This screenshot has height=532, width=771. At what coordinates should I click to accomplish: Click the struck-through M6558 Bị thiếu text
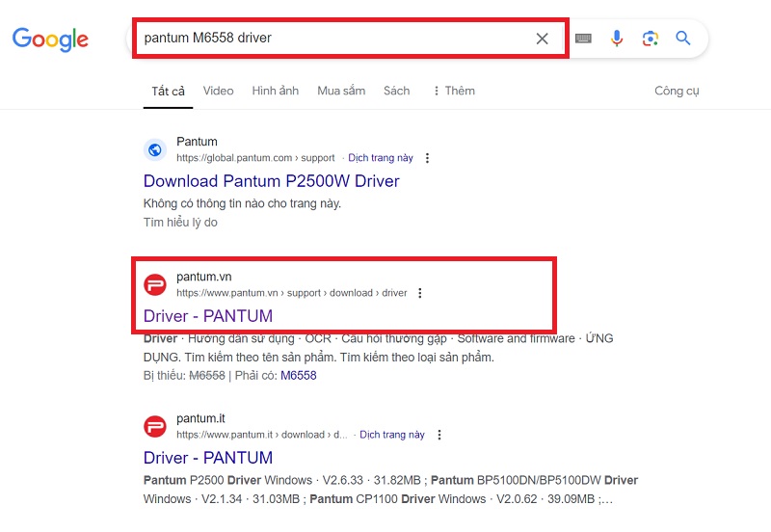click(x=207, y=376)
